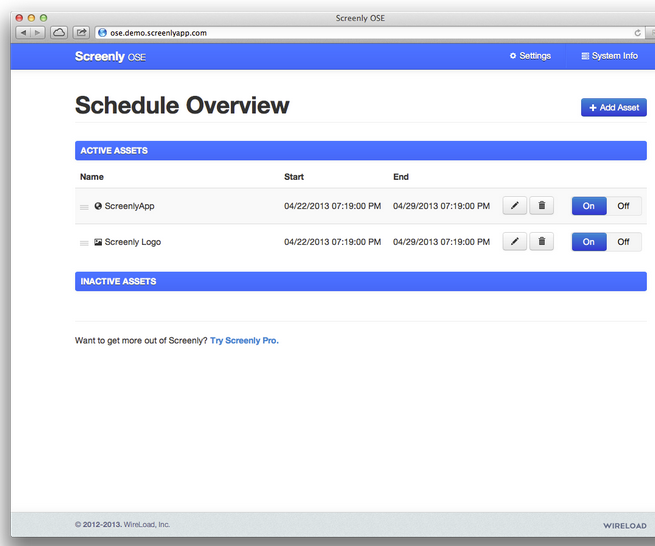Click the Active Assets section header
Viewport: 655px width, 546px height.
[x=361, y=150]
